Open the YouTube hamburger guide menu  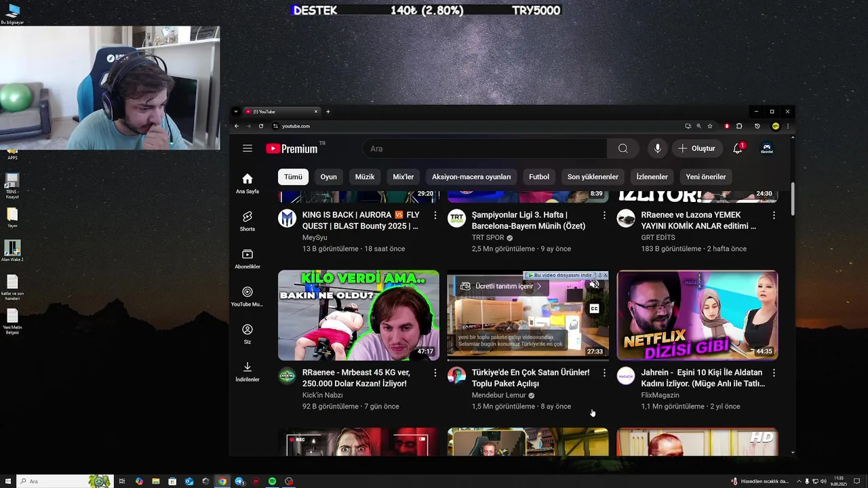[x=248, y=148]
